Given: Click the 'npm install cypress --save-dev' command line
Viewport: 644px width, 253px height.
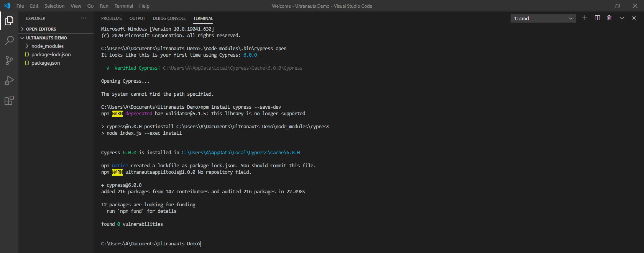Looking at the screenshot, I should coord(191,107).
